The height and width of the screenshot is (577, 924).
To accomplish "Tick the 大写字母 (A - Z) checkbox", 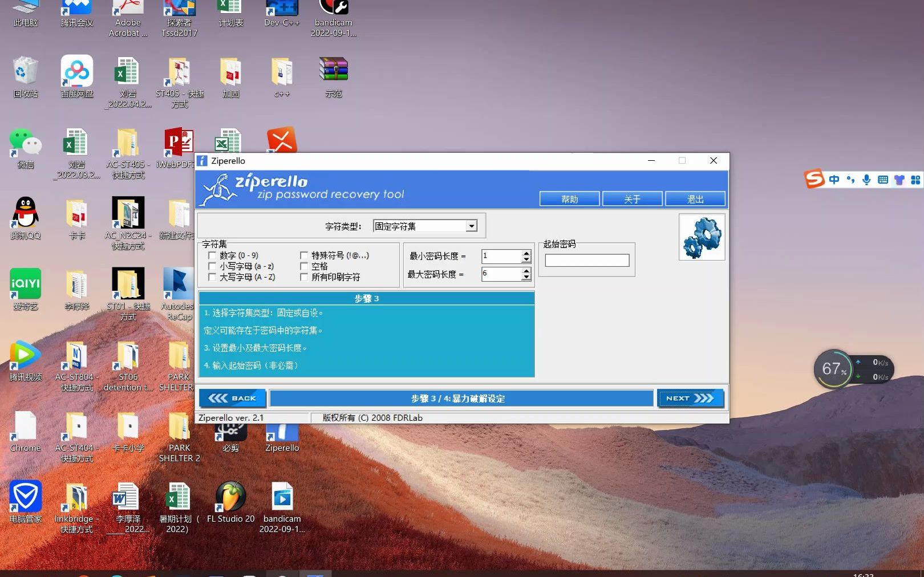I will point(212,277).
